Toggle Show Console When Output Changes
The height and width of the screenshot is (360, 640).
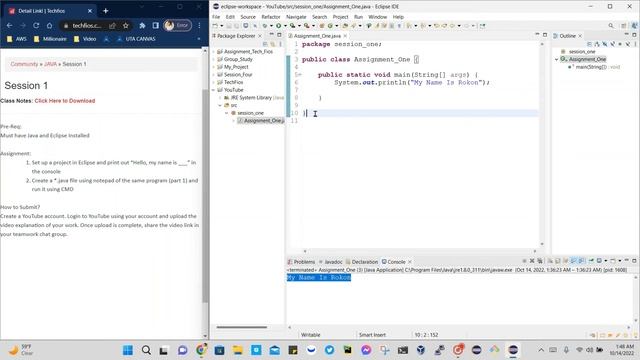[573, 261]
